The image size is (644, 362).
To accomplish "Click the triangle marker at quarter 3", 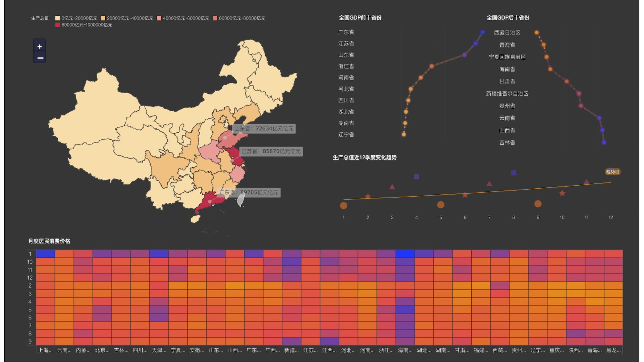I will pyautogui.click(x=392, y=187).
